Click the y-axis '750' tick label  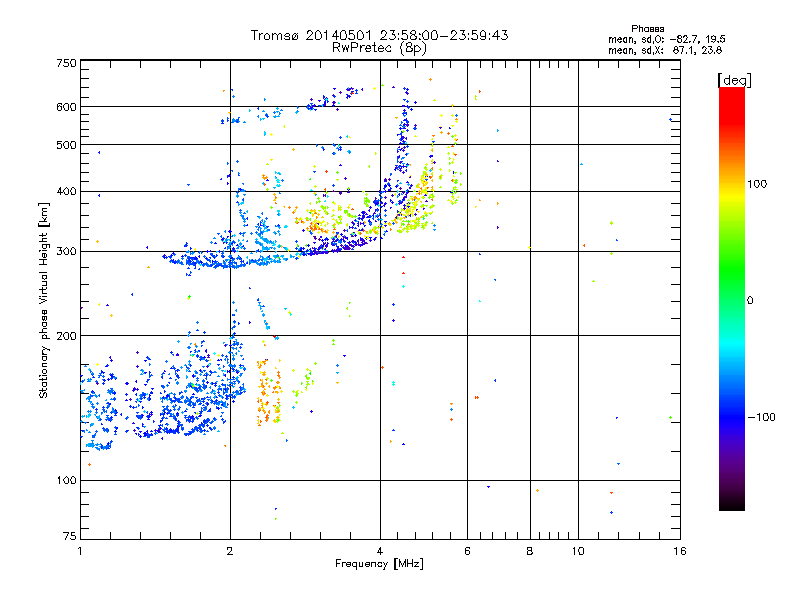pyautogui.click(x=66, y=63)
